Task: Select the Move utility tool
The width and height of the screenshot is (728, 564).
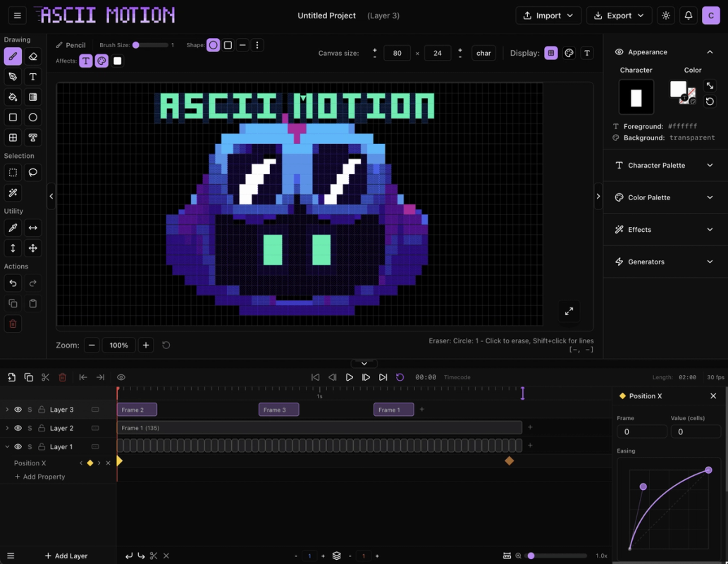Action: 33,248
